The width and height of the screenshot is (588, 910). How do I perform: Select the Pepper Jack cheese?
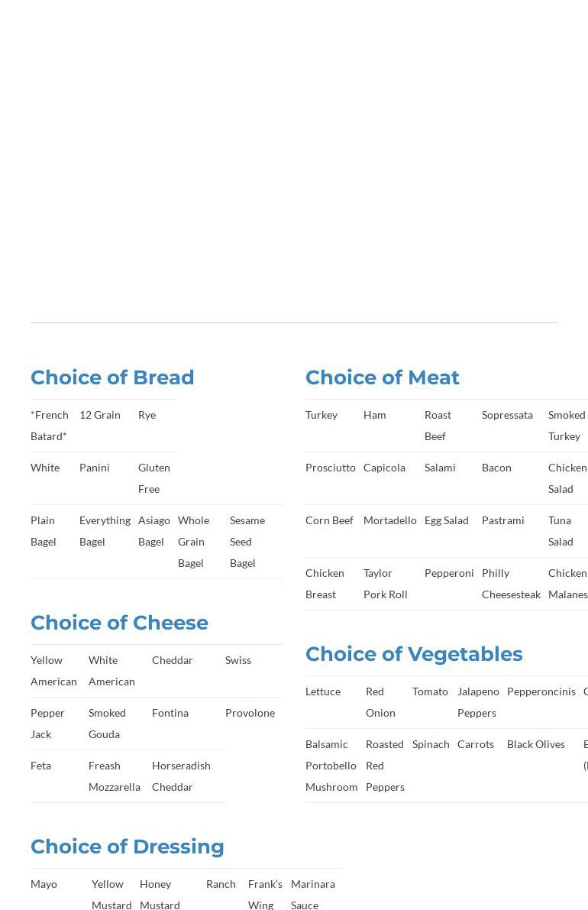click(47, 723)
